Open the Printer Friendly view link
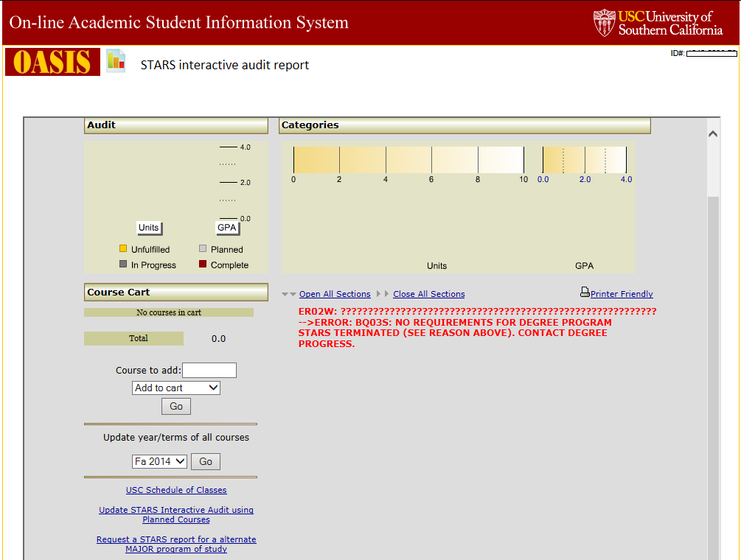The image size is (741, 560). click(622, 294)
